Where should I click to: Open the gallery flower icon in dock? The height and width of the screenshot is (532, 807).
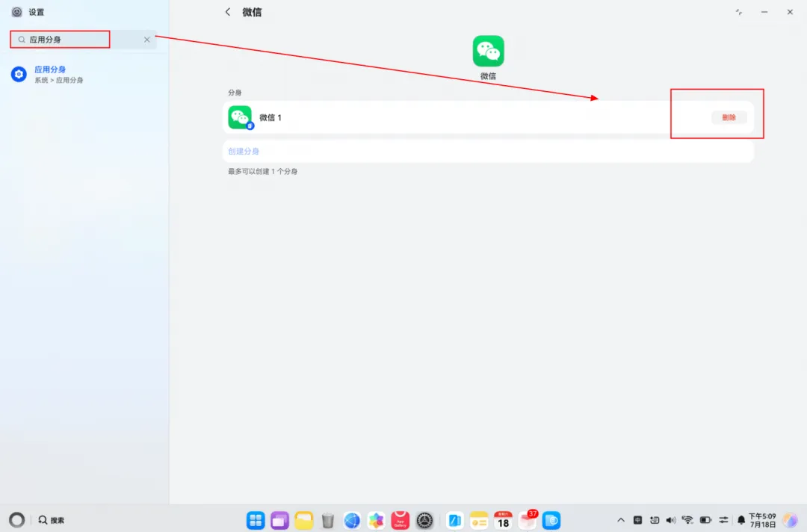(x=376, y=520)
